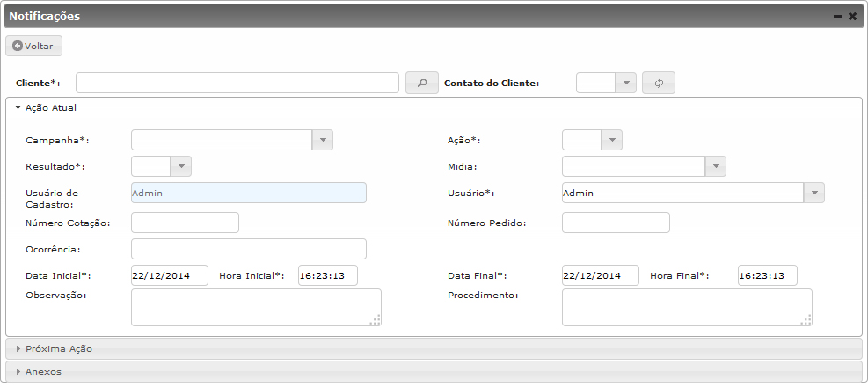This screenshot has width=868, height=387.
Task: Open the Ação dropdown
Action: pos(612,140)
